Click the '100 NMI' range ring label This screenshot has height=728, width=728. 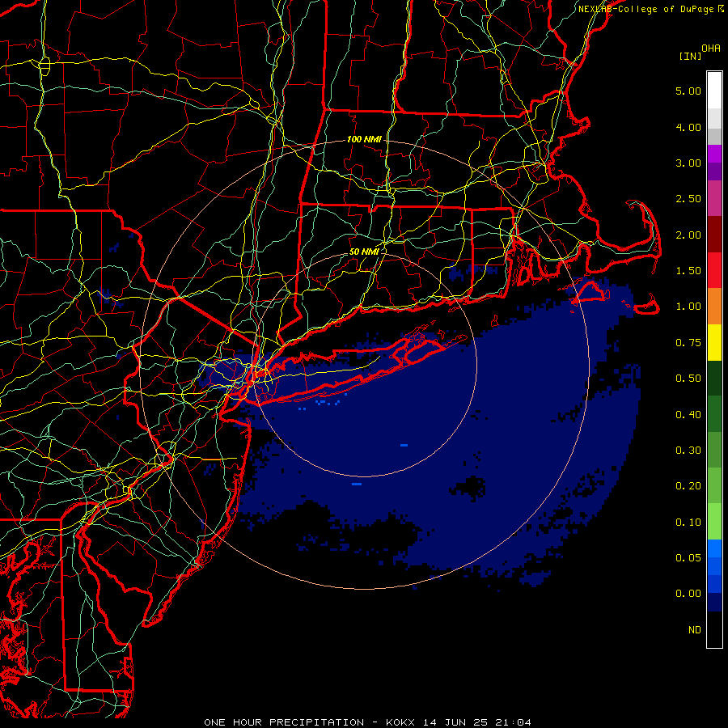364,139
